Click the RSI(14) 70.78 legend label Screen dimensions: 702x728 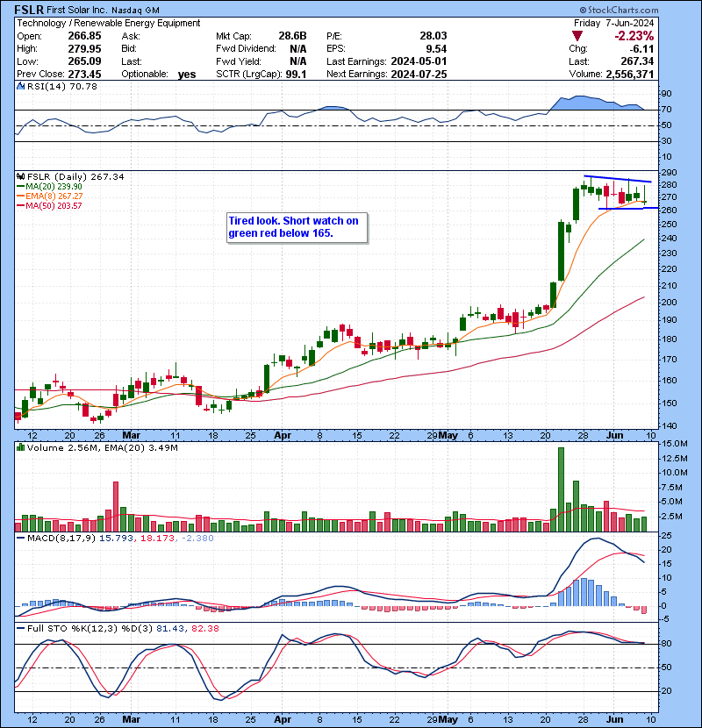click(61, 86)
